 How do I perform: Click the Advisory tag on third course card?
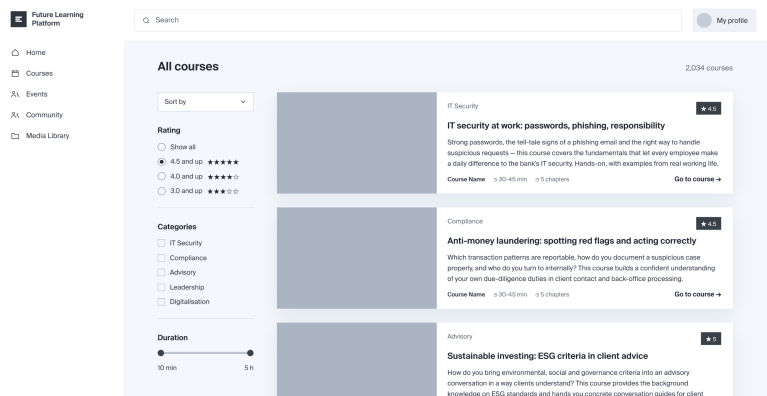point(459,336)
